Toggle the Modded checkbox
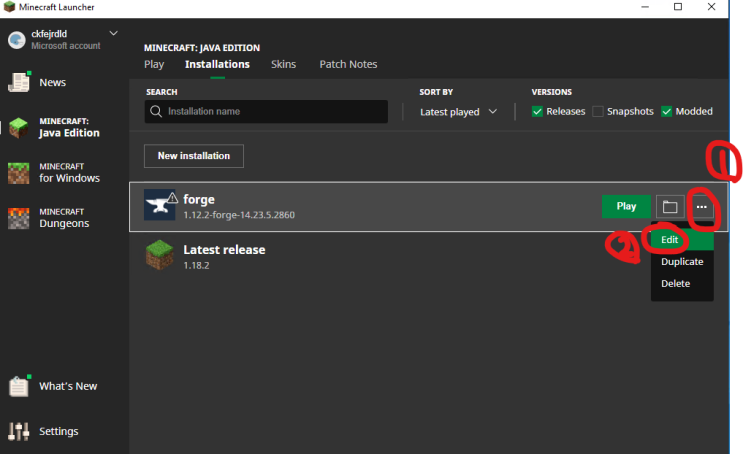 coord(666,111)
